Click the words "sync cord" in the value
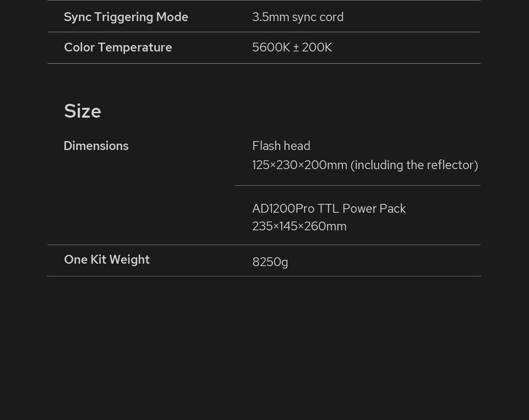Screen dimensions: 529x420 coord(318,17)
